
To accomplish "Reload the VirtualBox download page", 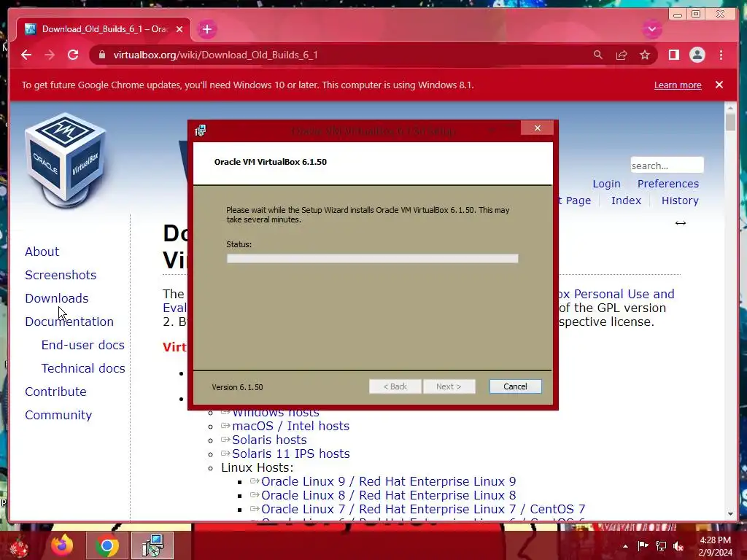I will click(x=73, y=55).
